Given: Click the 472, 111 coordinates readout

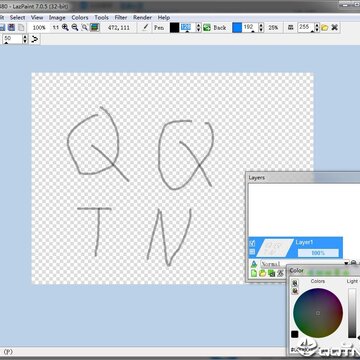Looking at the screenshot, I should (119, 28).
